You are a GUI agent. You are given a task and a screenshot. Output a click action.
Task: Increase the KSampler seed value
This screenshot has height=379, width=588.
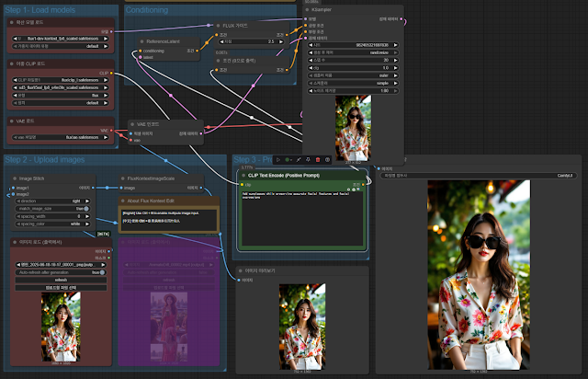point(395,45)
